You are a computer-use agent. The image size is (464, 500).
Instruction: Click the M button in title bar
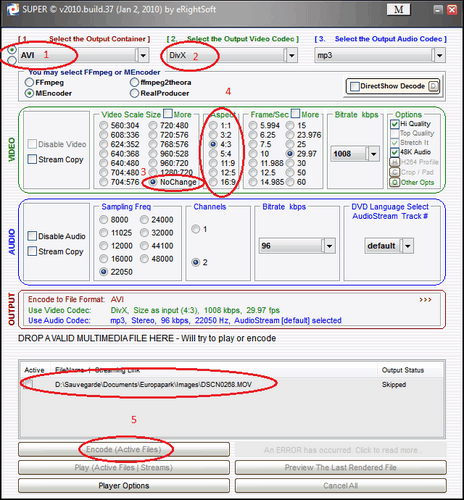[398, 9]
